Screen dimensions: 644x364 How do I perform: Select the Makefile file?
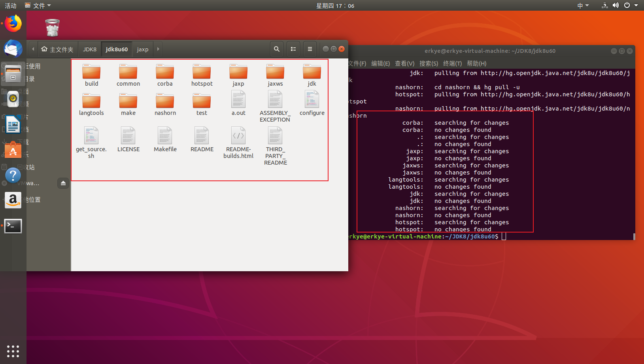pos(165,140)
